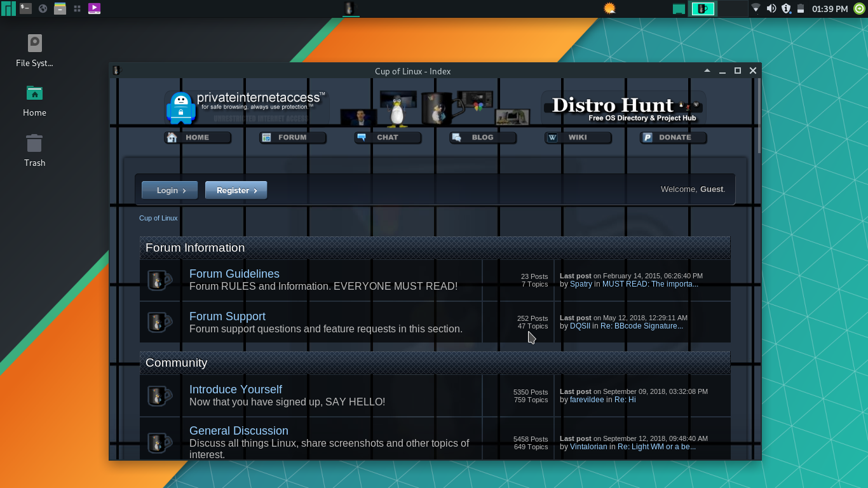Image resolution: width=868 pixels, height=488 pixels.
Task: Click the mug icon beside Forum Guidelines
Action: (159, 280)
